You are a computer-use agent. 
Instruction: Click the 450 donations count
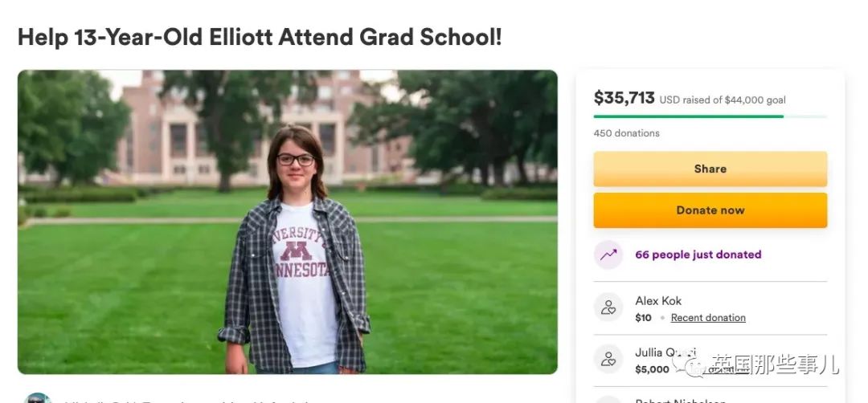tap(626, 133)
